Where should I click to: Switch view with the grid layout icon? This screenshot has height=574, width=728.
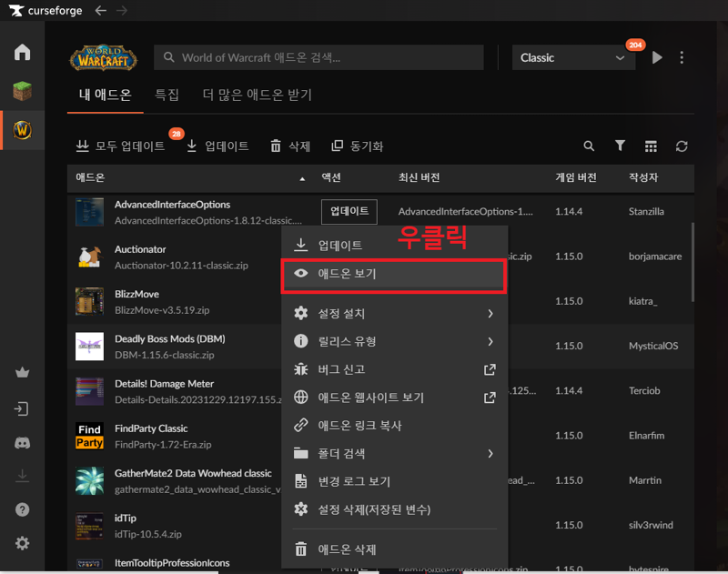pyautogui.click(x=651, y=146)
